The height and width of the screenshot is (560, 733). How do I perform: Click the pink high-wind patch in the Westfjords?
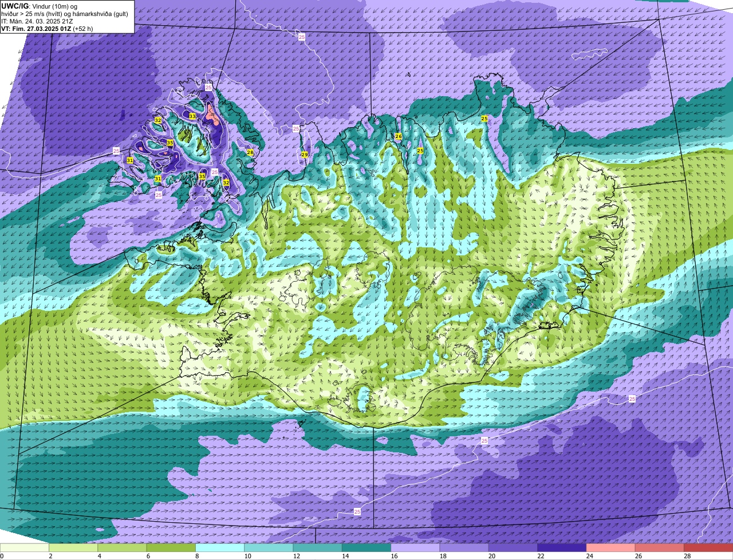tap(211, 115)
